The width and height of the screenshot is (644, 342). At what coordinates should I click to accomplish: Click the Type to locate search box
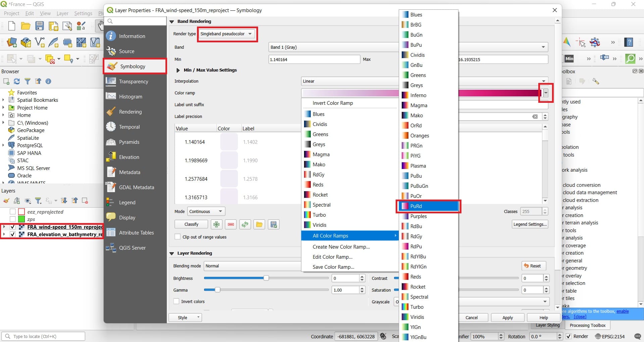(x=44, y=336)
